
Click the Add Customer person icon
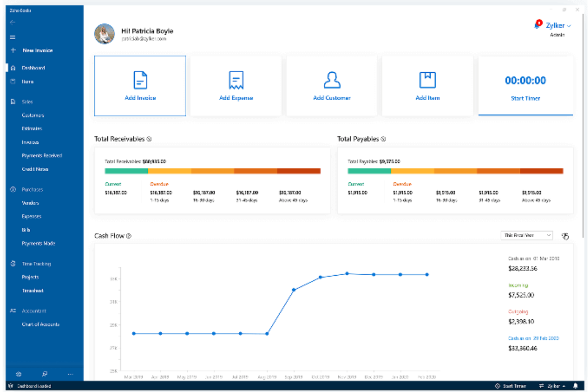click(x=332, y=79)
